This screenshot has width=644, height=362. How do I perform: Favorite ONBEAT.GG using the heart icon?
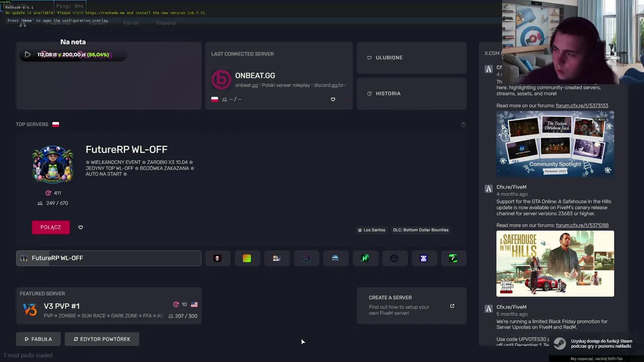coord(333,99)
